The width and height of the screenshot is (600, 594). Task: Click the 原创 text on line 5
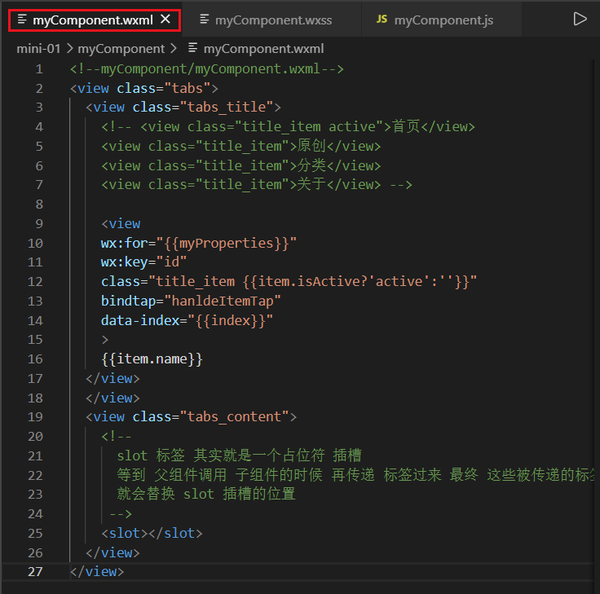[x=311, y=146]
